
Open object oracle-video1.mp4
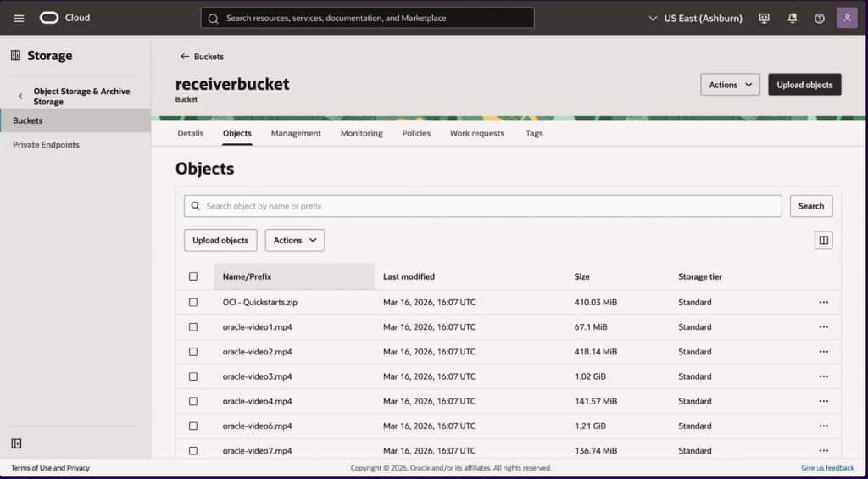(258, 327)
